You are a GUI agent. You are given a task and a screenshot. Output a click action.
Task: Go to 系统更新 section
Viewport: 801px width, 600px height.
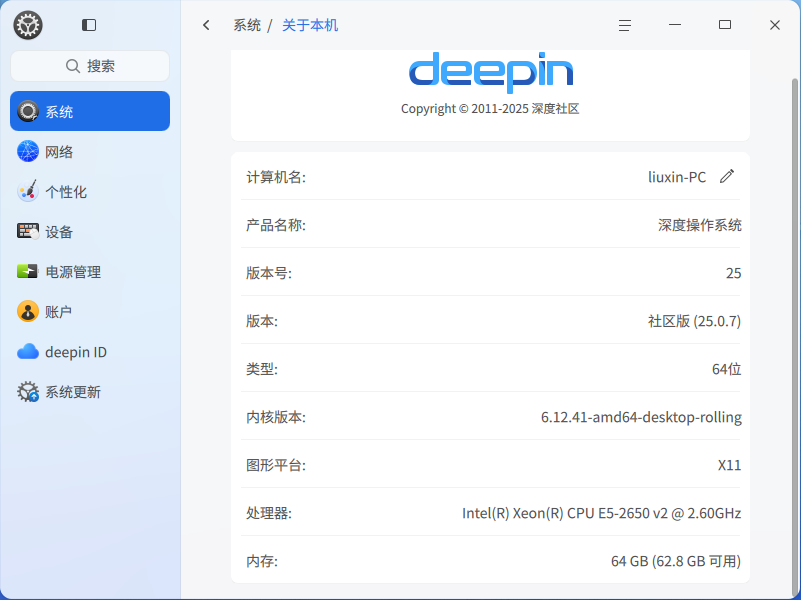pyautogui.click(x=90, y=392)
